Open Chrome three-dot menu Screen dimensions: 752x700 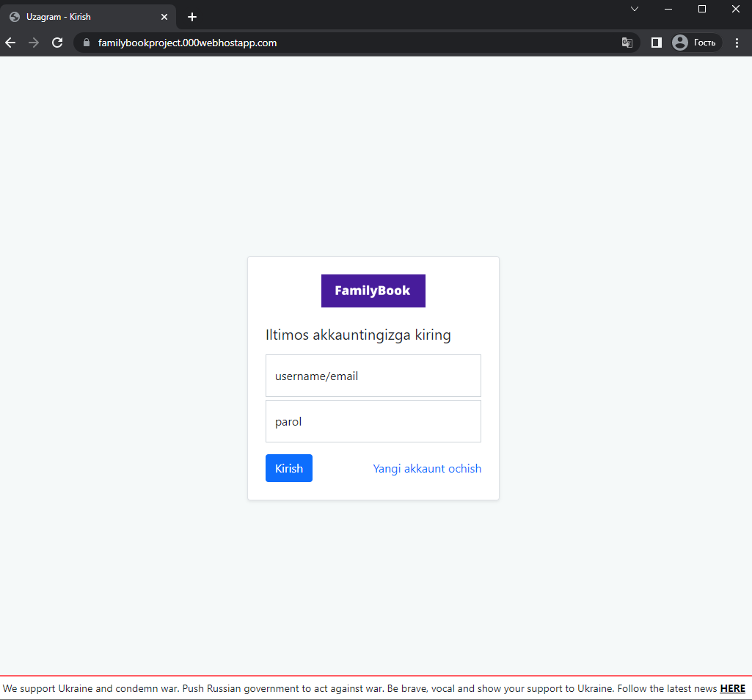(x=737, y=43)
